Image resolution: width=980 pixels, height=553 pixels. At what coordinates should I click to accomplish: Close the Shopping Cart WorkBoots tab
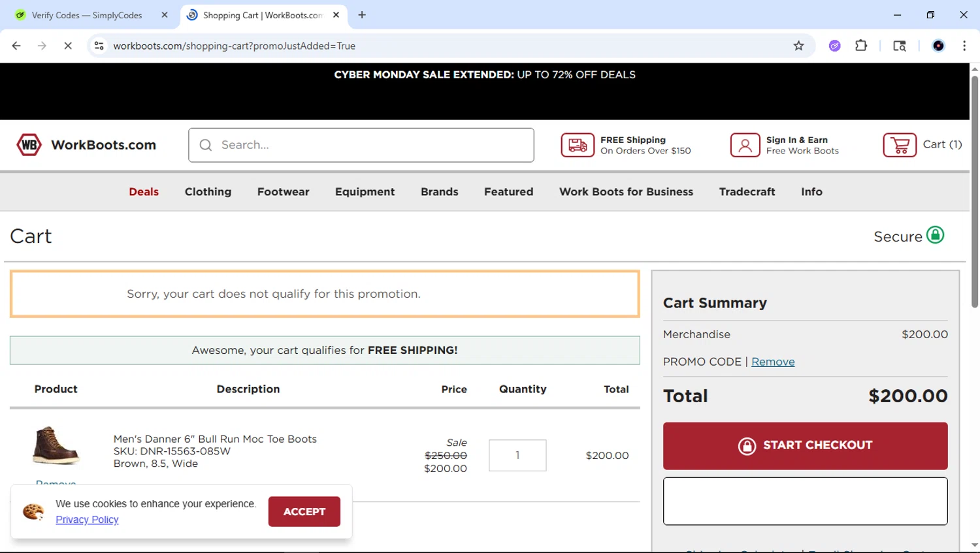click(336, 15)
